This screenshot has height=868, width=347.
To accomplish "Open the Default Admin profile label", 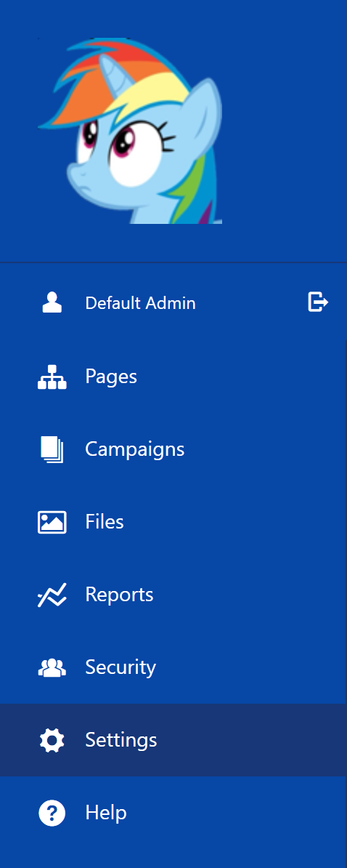I will point(140,303).
